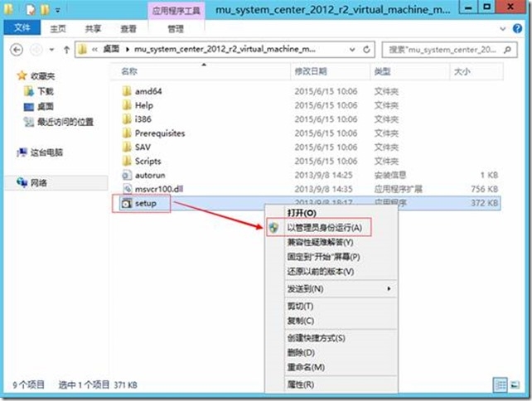Image resolution: width=532 pixels, height=401 pixels.
Task: Click the search magnifier icon
Action: [508, 50]
